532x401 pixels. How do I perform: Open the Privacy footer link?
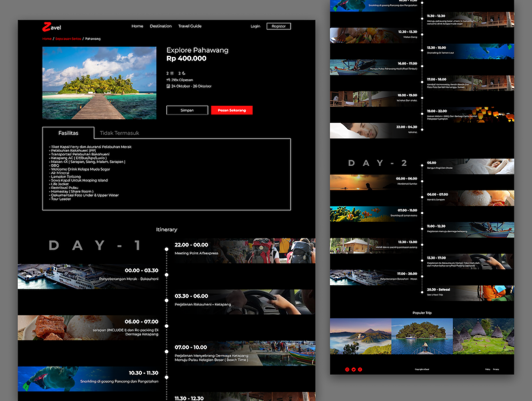[x=496, y=369]
